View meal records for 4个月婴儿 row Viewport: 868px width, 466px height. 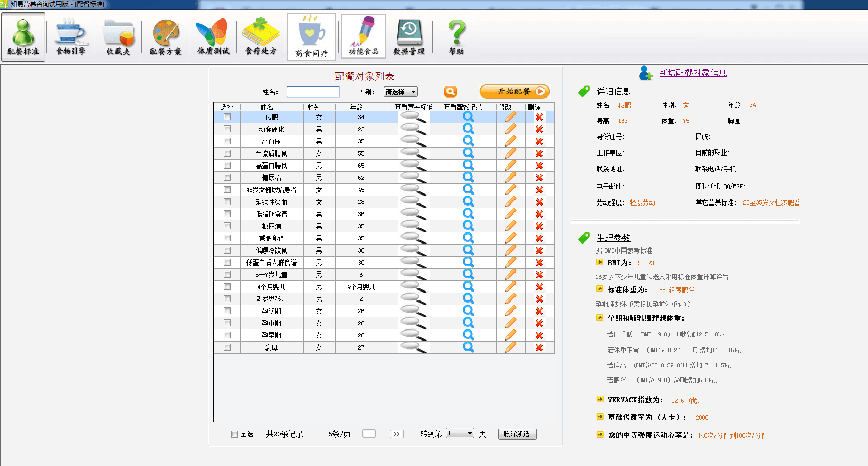(x=468, y=287)
